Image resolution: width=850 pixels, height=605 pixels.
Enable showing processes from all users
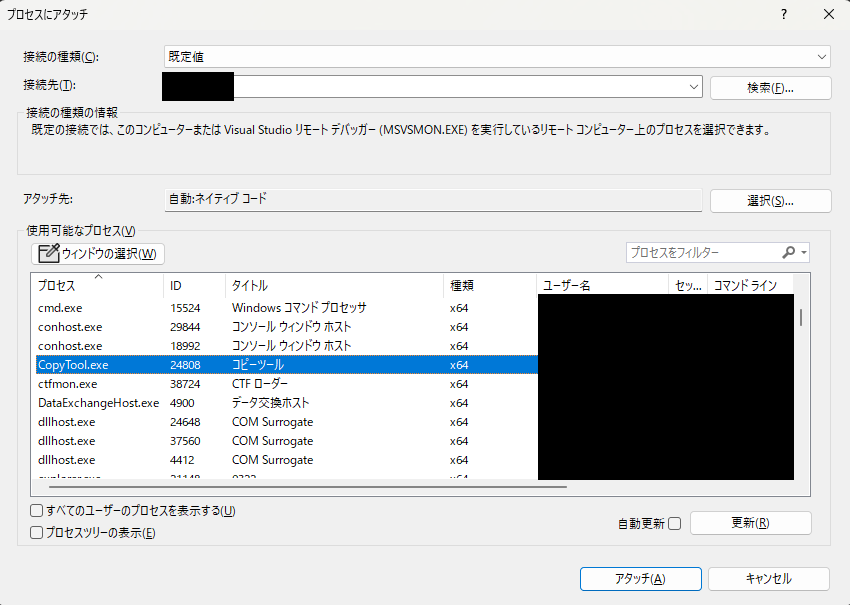37,511
